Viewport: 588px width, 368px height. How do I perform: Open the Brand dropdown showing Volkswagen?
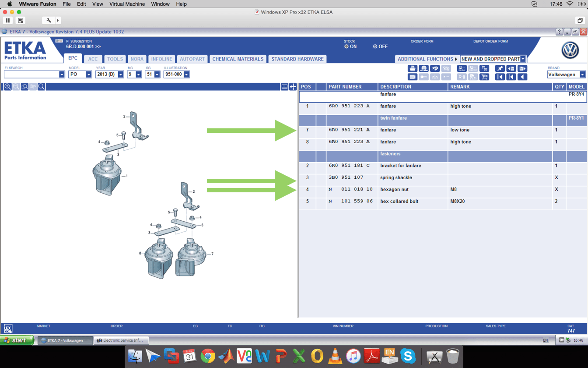pos(582,74)
